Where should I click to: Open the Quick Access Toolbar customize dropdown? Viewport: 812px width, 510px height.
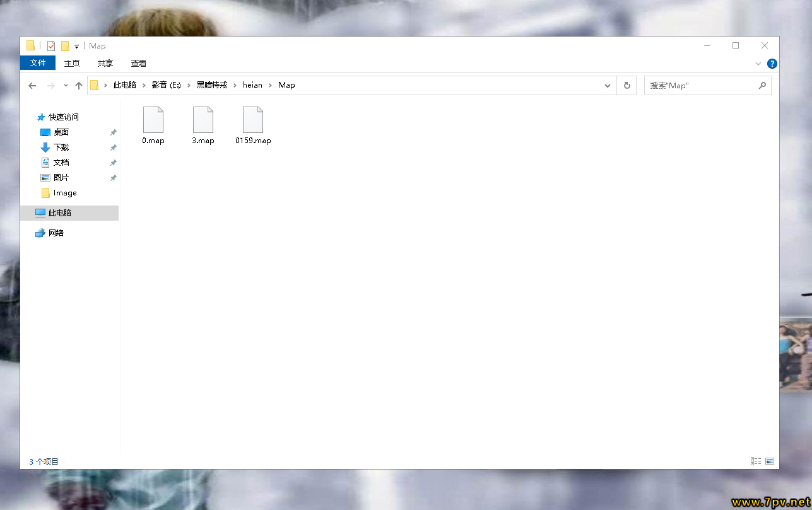(76, 46)
